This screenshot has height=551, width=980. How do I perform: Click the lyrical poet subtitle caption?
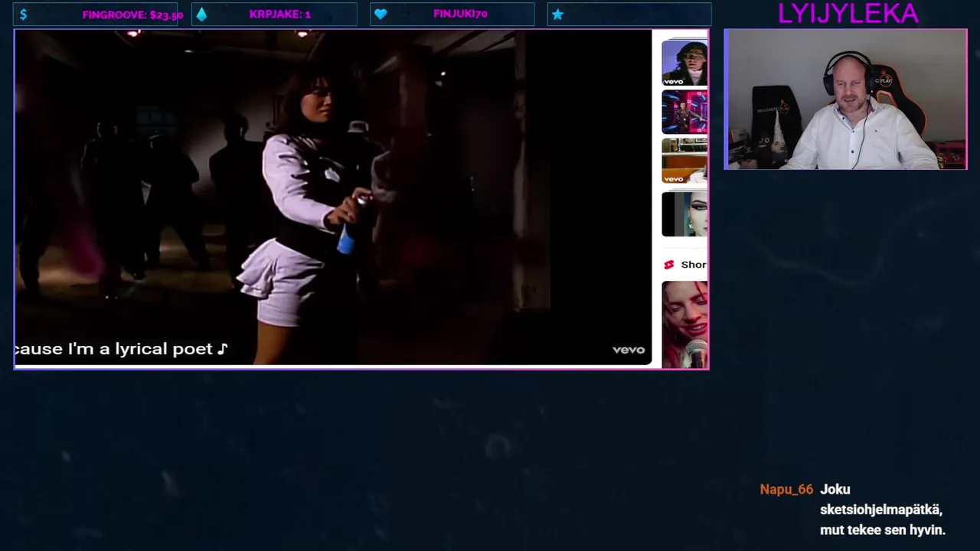click(x=121, y=349)
